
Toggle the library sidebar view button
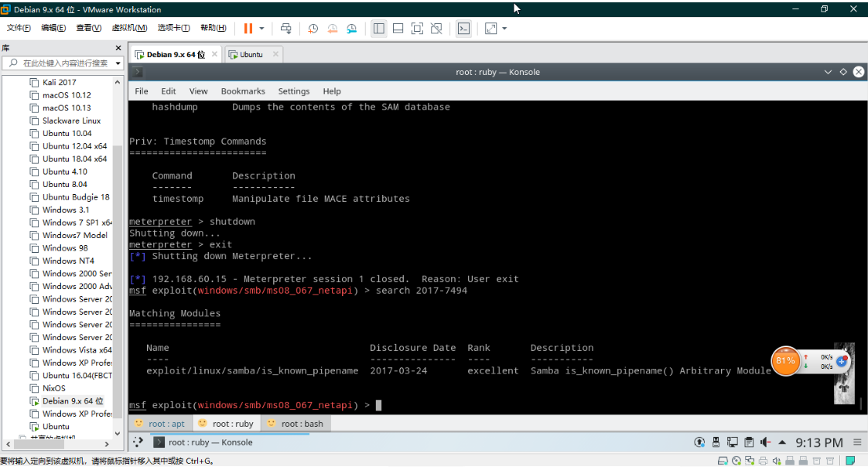[378, 28]
